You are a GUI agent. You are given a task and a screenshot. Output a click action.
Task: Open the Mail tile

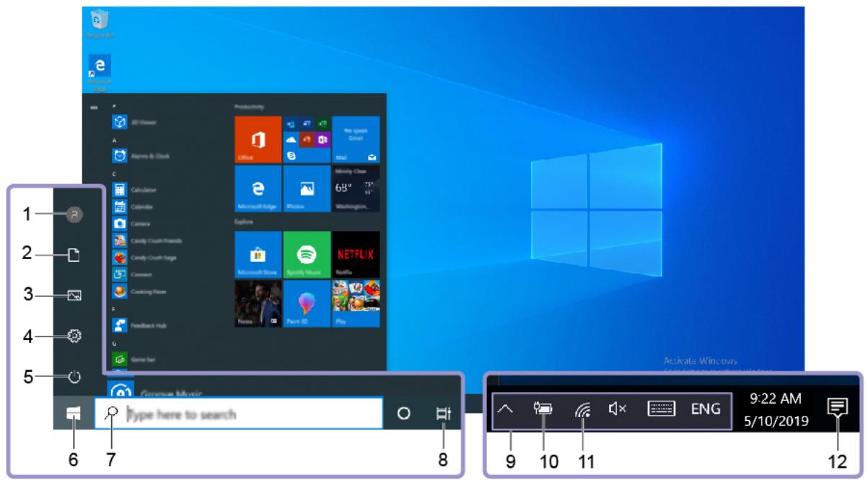tap(356, 139)
